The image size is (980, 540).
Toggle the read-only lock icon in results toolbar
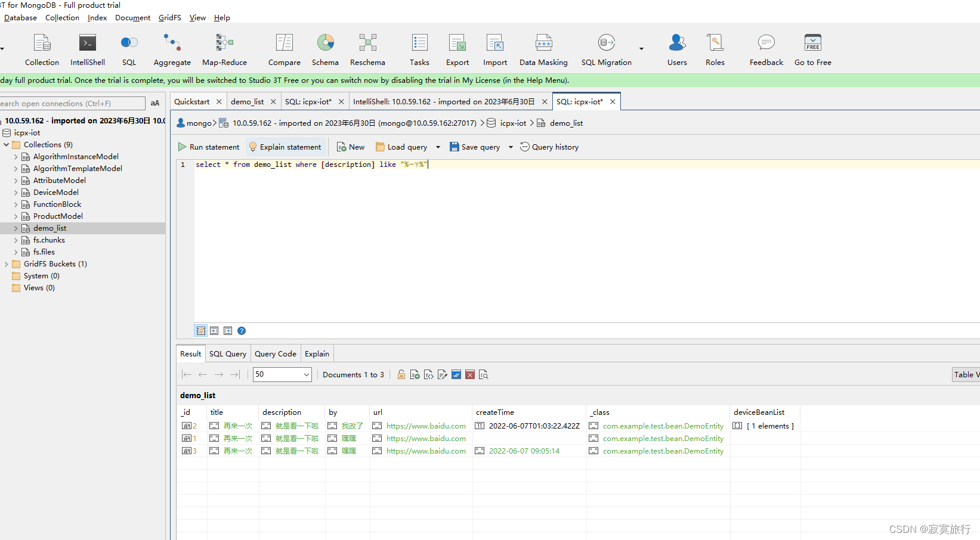tap(401, 374)
